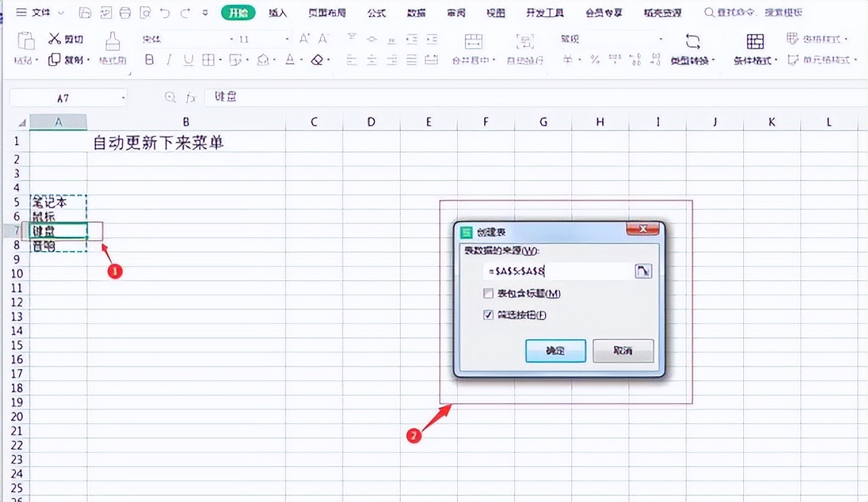Select the Format Painter brush

pyautogui.click(x=113, y=42)
